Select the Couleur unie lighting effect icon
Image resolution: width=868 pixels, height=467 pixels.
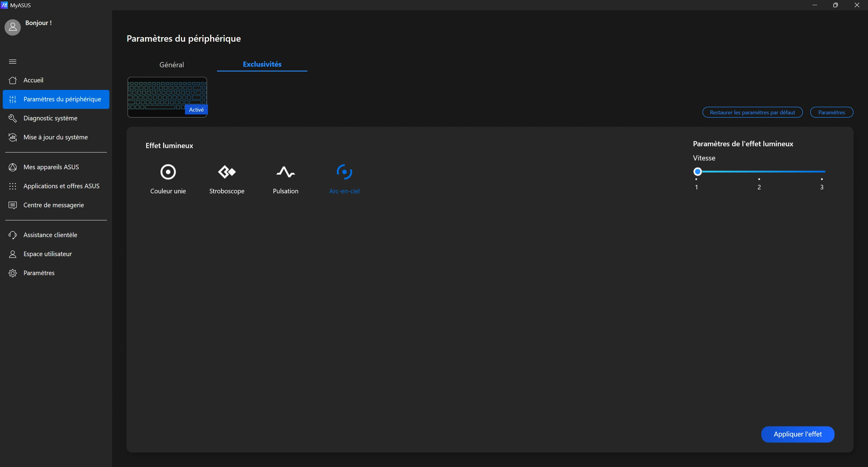pyautogui.click(x=168, y=172)
